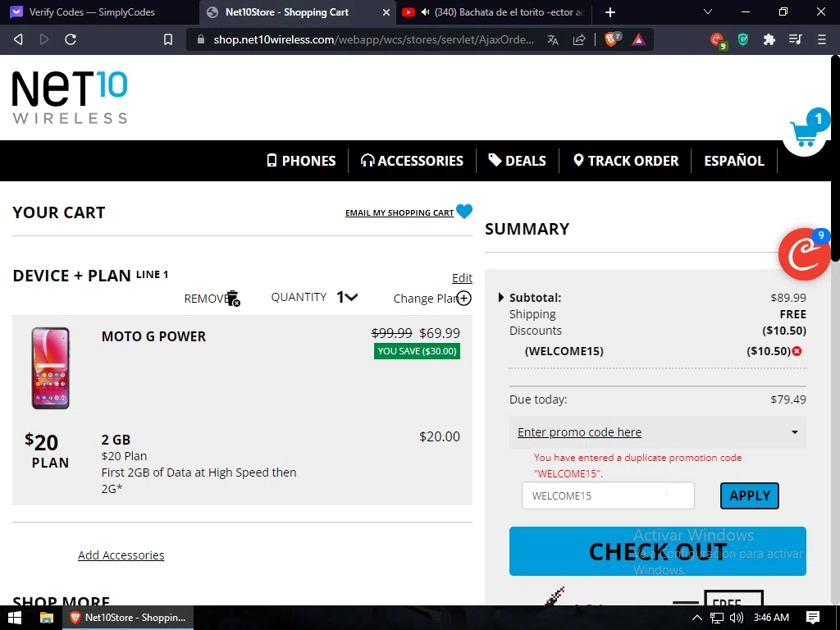Switch site to ESPAÑOL
Viewport: 840px width, 630px height.
click(734, 161)
